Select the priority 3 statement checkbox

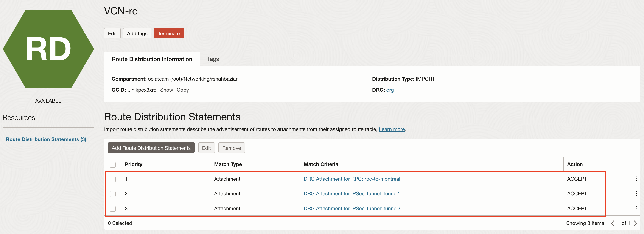(113, 209)
